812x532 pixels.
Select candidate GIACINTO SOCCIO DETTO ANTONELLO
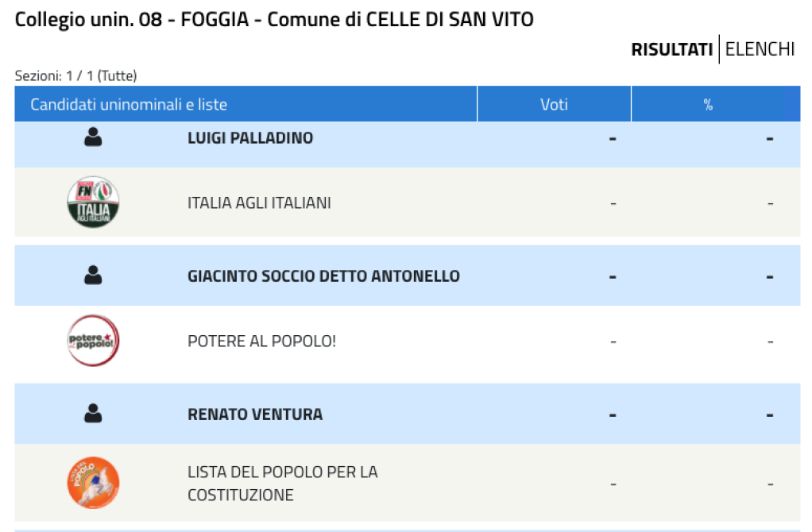323,276
